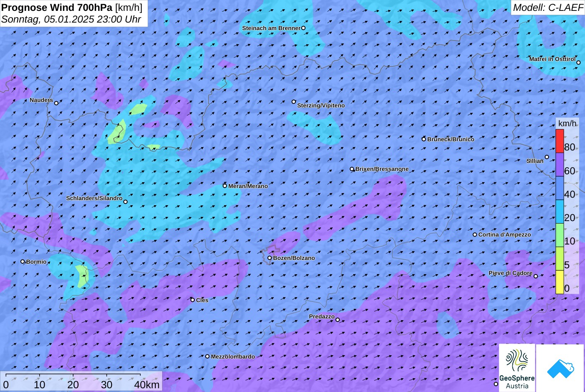
Task: Click the '40km' scale bar label
Action: [x=147, y=384]
